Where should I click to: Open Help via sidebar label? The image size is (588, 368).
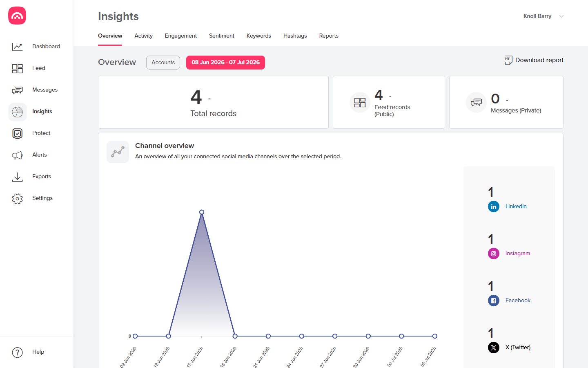pos(38,352)
